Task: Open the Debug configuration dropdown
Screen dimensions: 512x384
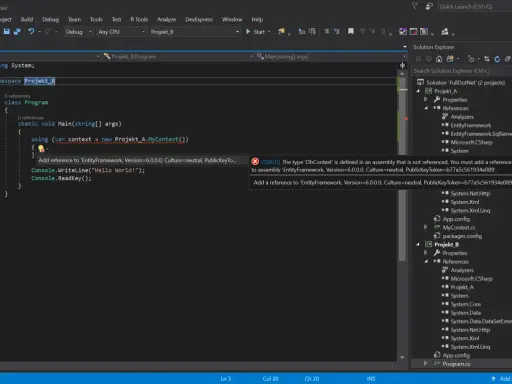Action: pyautogui.click(x=79, y=32)
